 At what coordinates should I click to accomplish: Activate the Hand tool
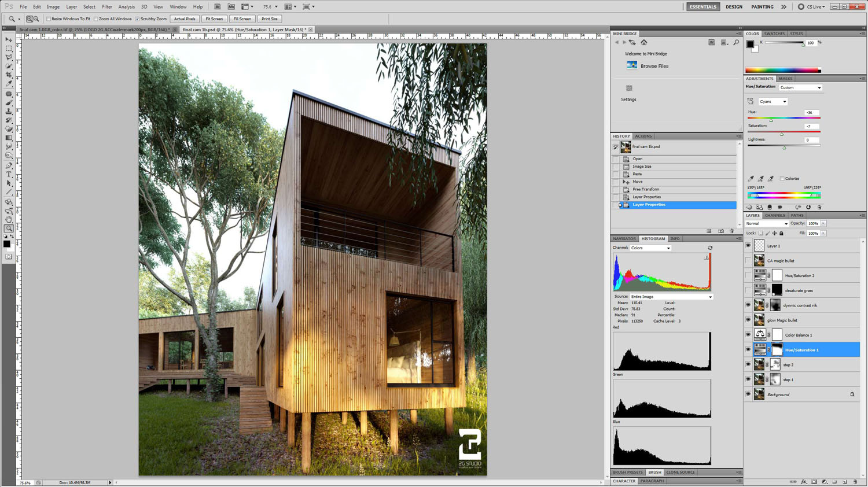(x=9, y=220)
